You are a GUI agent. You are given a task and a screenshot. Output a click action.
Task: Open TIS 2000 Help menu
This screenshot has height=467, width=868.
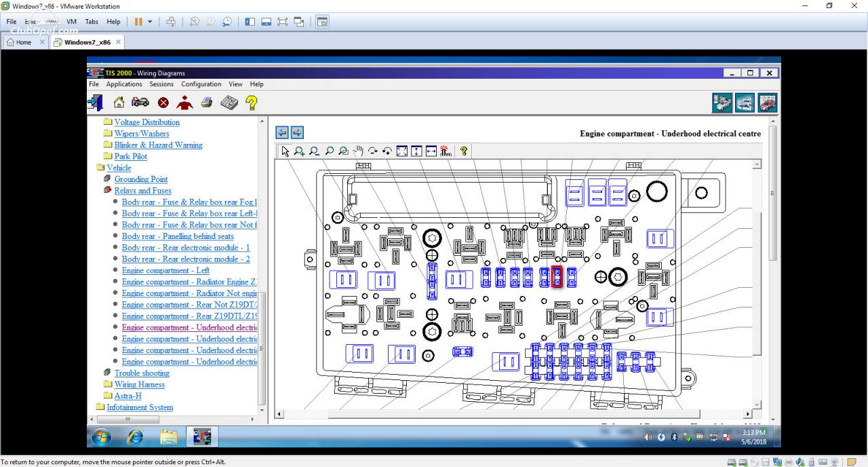(x=256, y=84)
